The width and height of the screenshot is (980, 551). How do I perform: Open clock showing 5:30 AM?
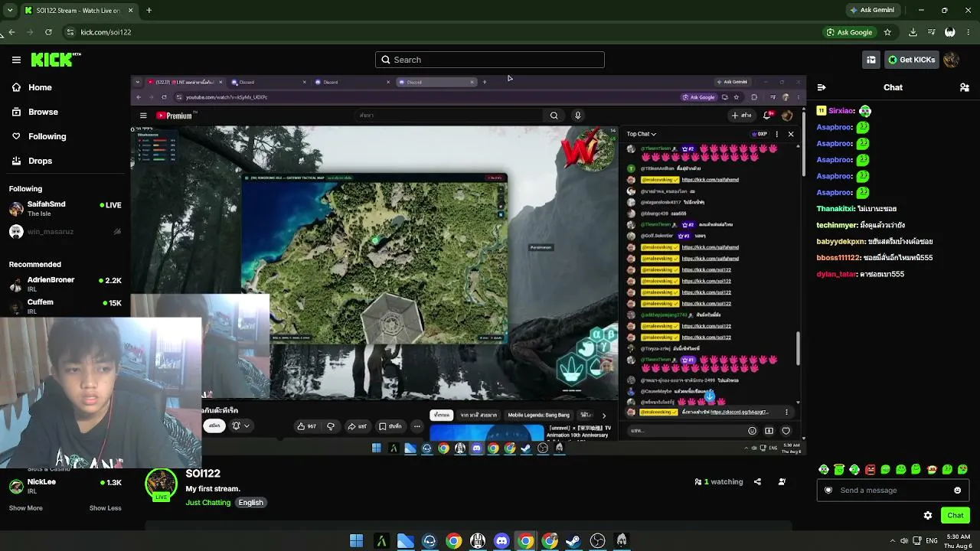pyautogui.click(x=959, y=541)
